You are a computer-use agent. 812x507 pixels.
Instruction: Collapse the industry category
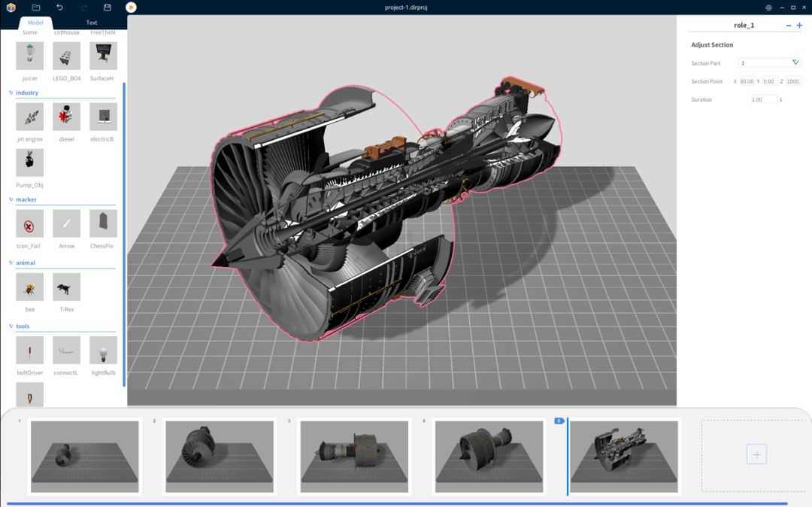point(11,93)
